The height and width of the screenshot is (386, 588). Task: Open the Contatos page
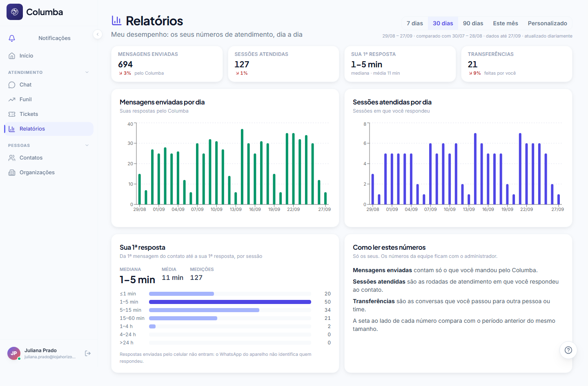[49, 158]
